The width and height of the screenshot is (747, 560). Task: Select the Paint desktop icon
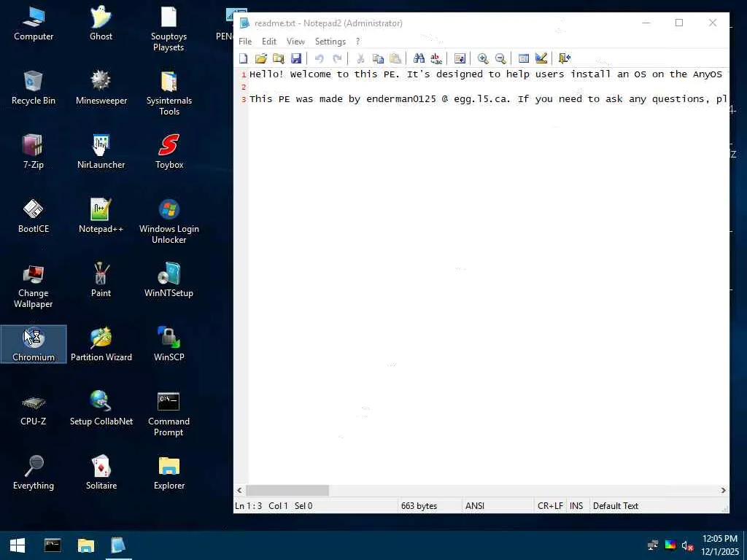point(101,281)
